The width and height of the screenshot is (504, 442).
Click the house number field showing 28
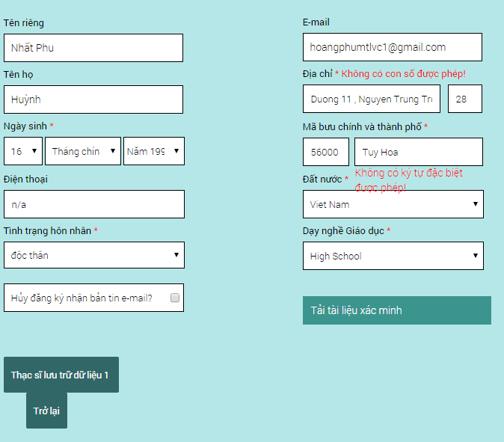tap(465, 99)
